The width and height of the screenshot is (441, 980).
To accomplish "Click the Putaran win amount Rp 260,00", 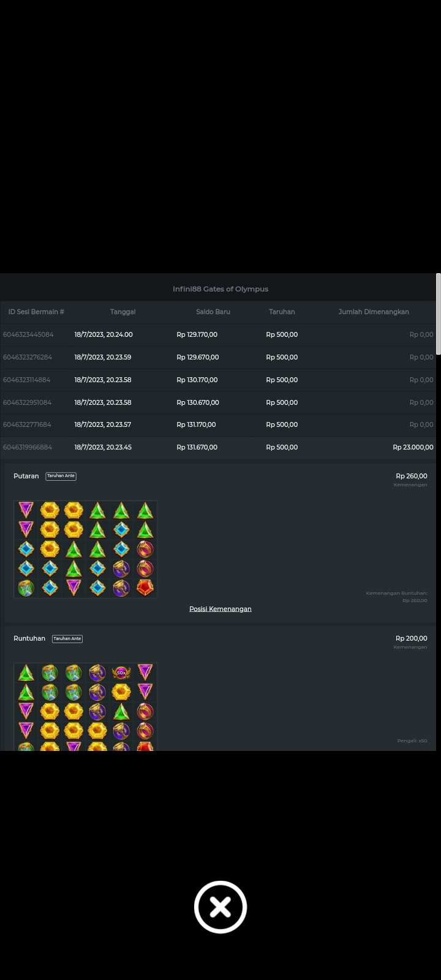I will 412,476.
